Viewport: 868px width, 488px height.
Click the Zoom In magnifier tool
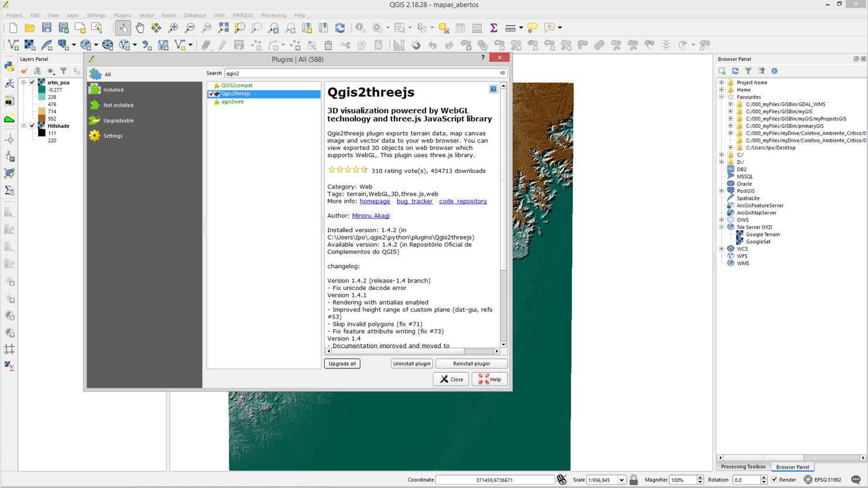point(173,28)
